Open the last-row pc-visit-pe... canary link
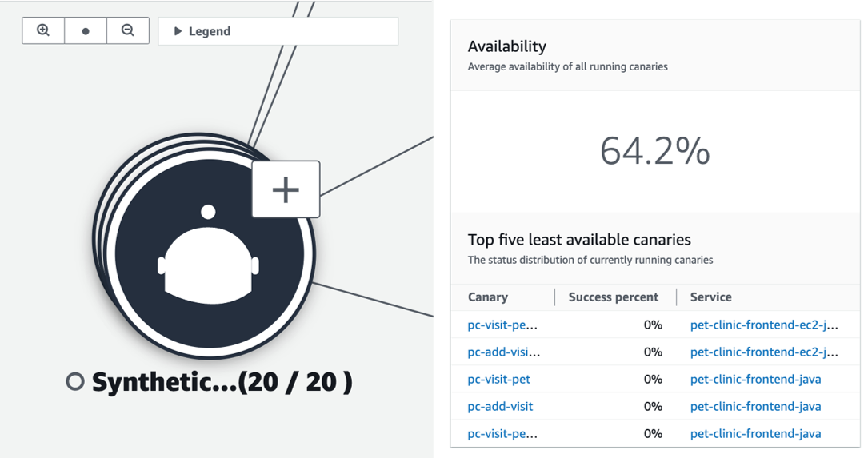 (x=502, y=433)
